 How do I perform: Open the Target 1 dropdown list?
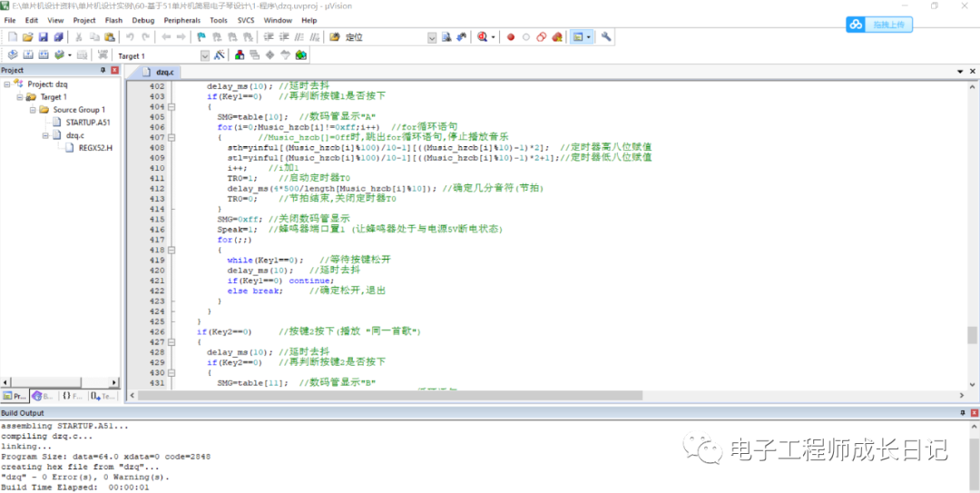[204, 55]
